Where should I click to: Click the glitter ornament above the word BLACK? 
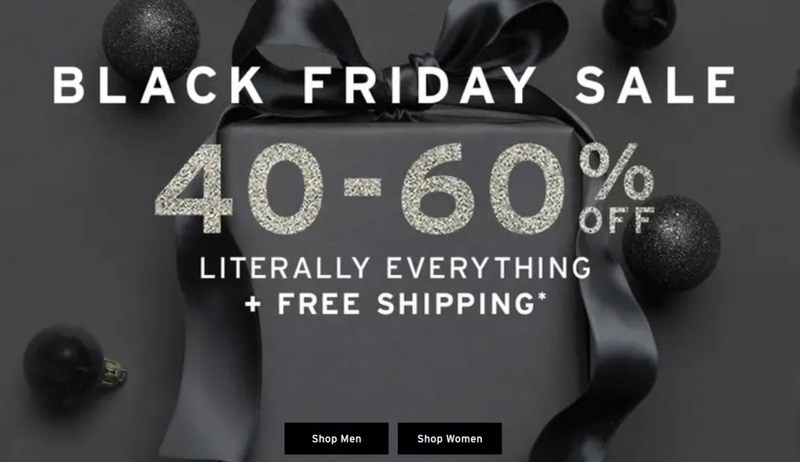[151, 38]
